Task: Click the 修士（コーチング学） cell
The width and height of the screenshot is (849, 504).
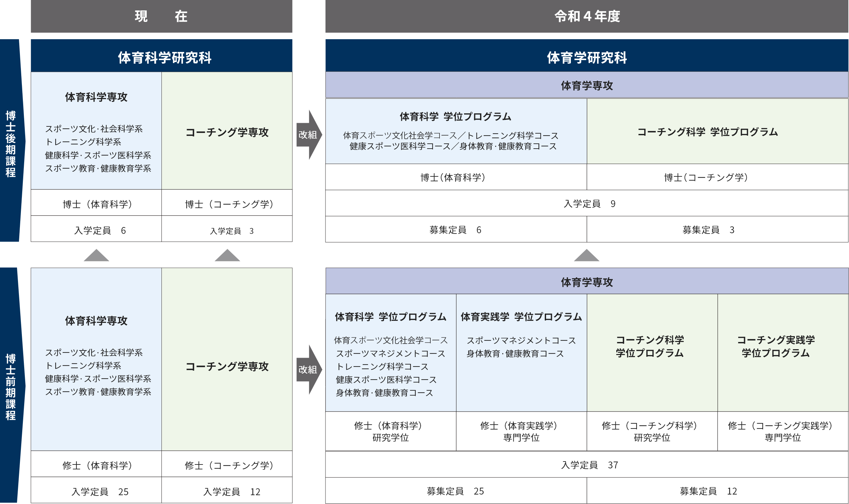Action: coord(227,464)
